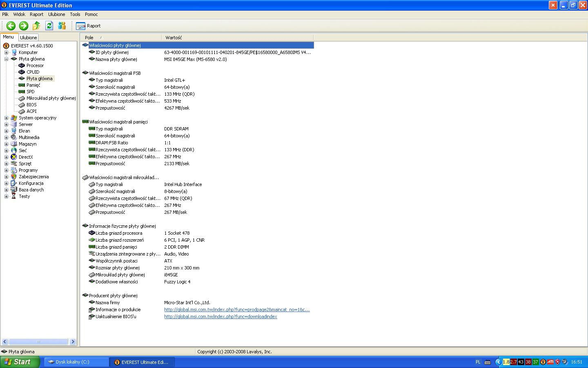Refresh the page with the Refresh icon
The image size is (588, 368).
49,26
